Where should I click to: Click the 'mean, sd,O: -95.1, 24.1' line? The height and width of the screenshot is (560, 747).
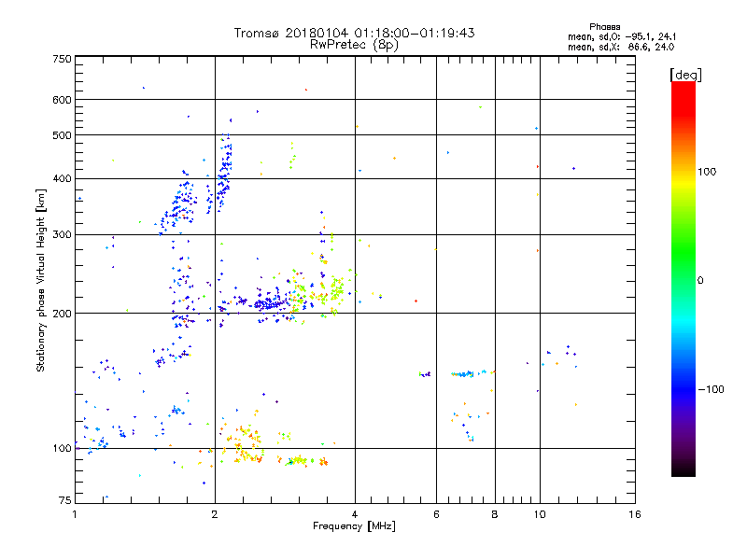[622, 36]
